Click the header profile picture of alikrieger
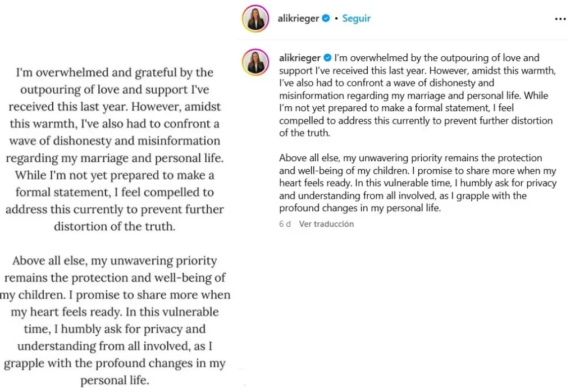This screenshot has width=575, height=392. coord(255,19)
